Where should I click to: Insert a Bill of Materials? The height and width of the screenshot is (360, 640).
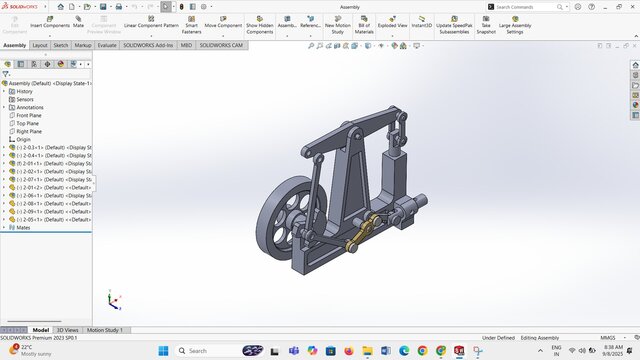(364, 25)
